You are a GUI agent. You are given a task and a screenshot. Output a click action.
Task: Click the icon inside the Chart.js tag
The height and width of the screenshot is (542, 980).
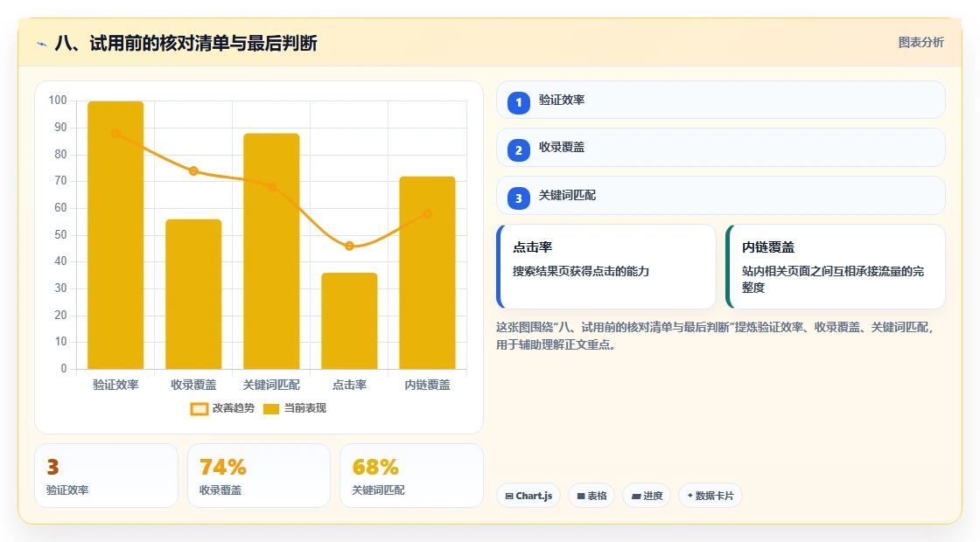[x=509, y=497]
